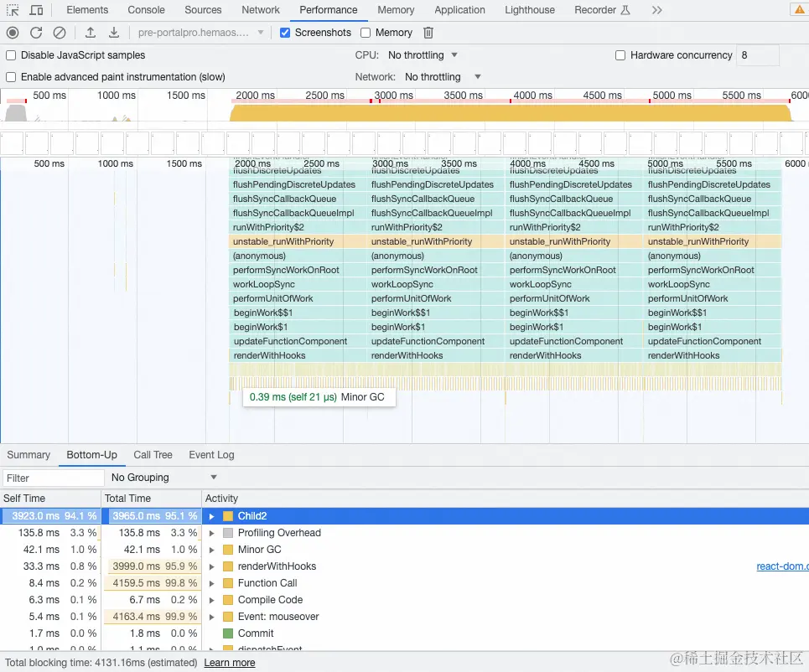
Task: Collect garbage using the trash can icon
Action: (x=428, y=33)
